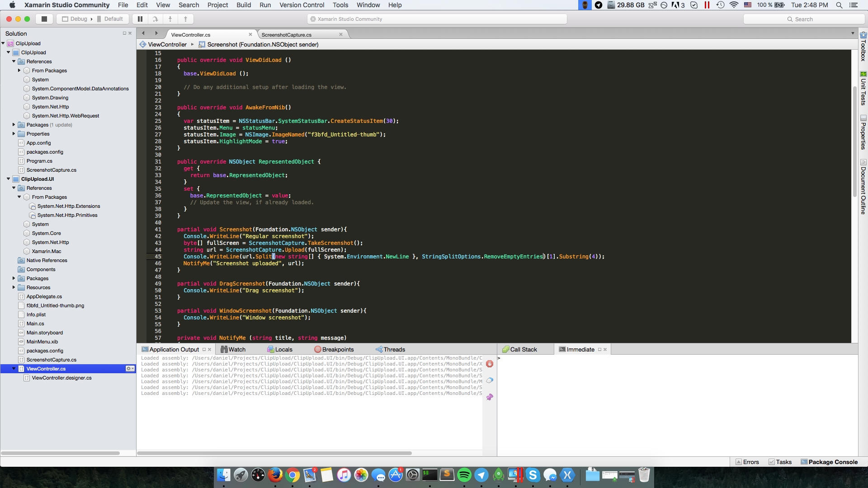Open the Unit Tests side panel
Viewport: 868px width, 488px height.
pyautogui.click(x=863, y=88)
